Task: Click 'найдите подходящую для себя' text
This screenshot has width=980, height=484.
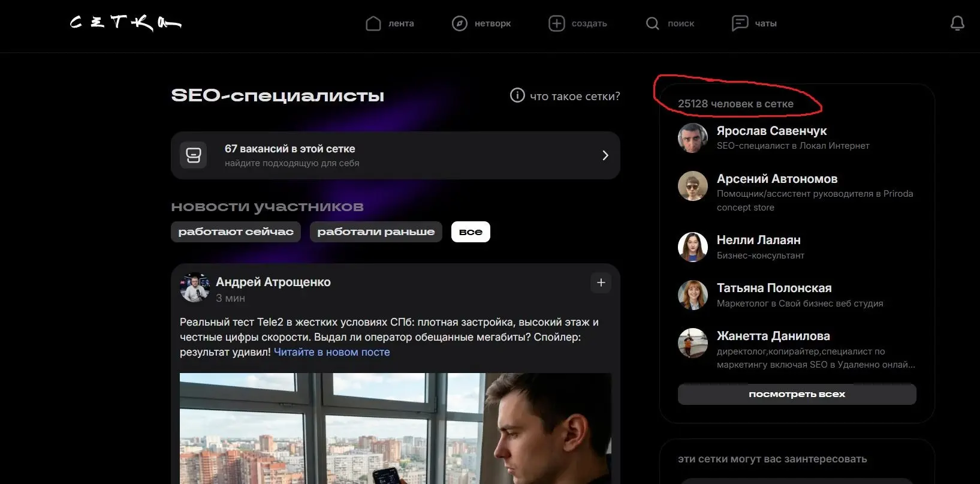Action: pos(292,163)
